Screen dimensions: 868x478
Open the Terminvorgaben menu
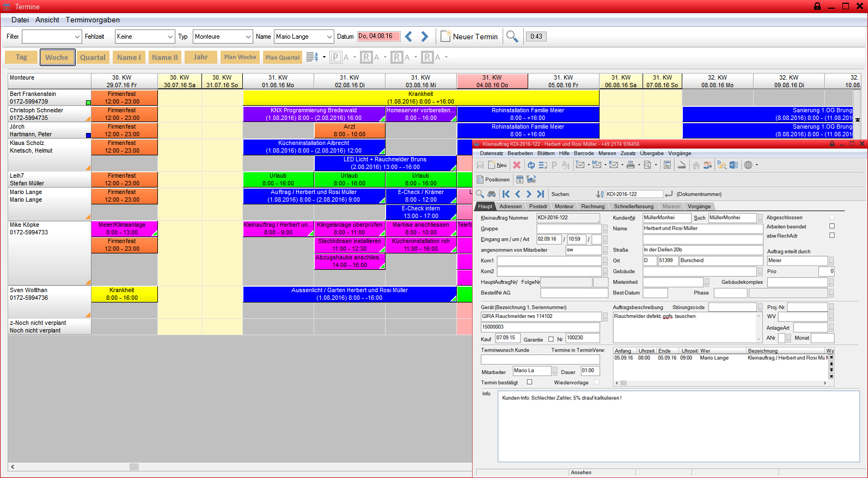pyautogui.click(x=93, y=20)
